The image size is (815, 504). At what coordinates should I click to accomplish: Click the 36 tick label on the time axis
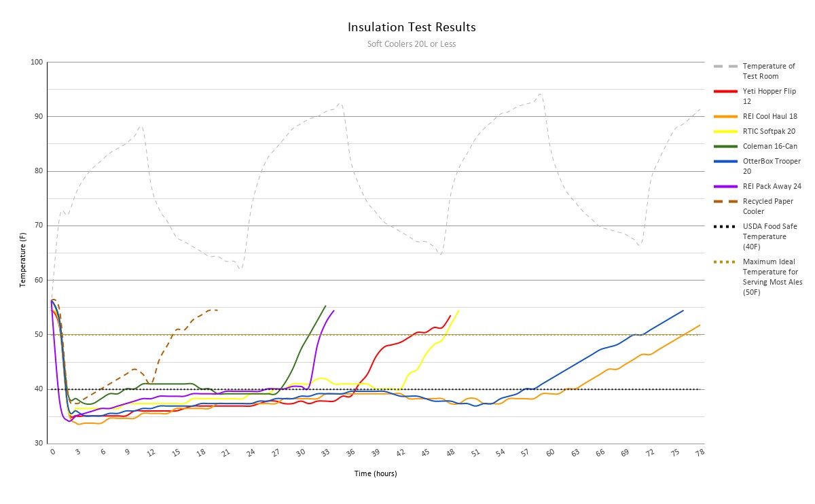(x=350, y=452)
